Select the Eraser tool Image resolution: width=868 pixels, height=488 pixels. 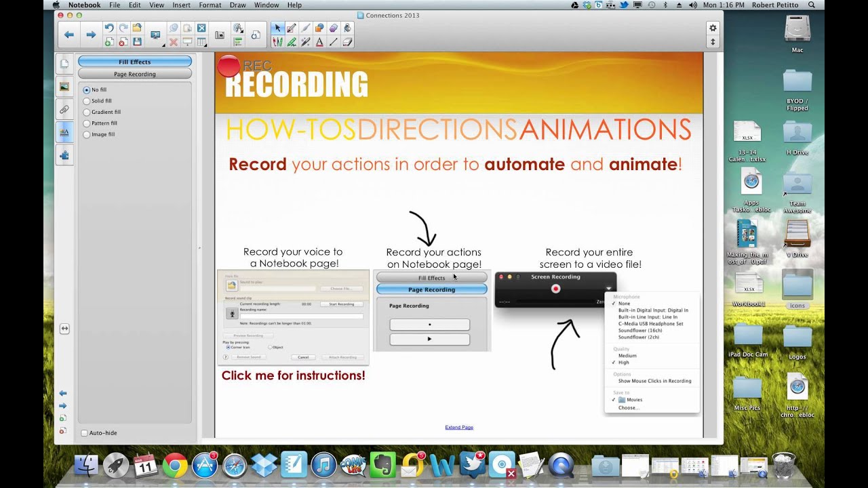347,42
